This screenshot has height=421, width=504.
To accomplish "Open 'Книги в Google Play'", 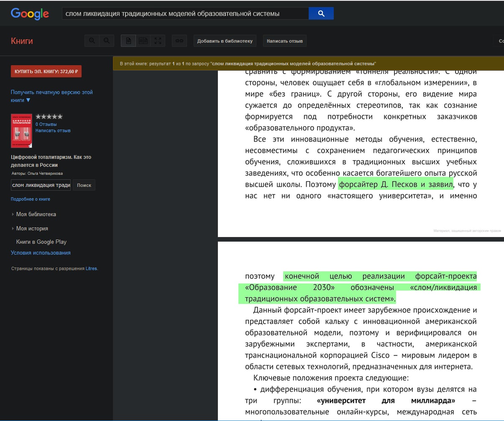I will pos(41,242).
